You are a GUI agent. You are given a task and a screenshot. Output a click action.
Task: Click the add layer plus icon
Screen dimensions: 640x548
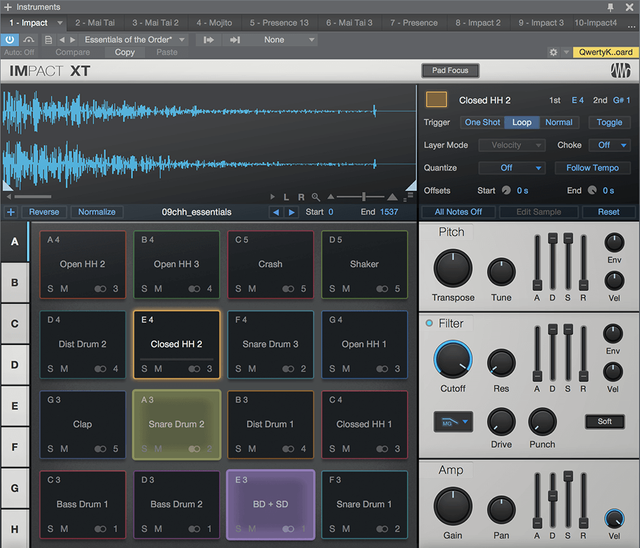11,212
